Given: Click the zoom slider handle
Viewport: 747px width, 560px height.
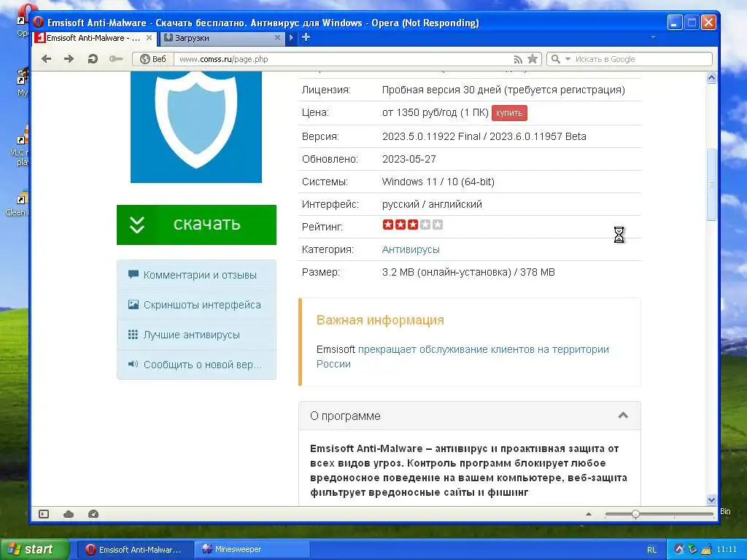Looking at the screenshot, I should coord(635,514).
